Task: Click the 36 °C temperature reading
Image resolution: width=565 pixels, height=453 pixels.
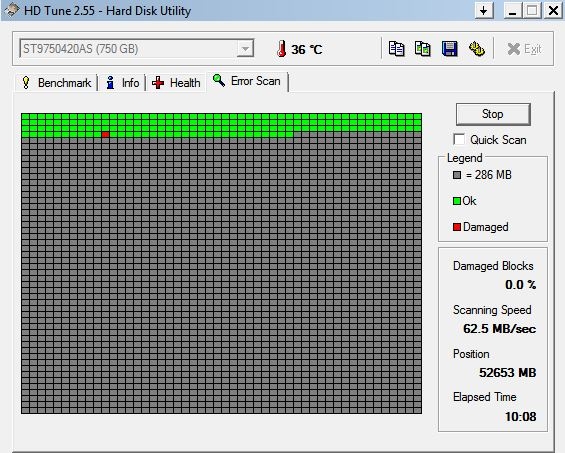Action: click(x=307, y=49)
